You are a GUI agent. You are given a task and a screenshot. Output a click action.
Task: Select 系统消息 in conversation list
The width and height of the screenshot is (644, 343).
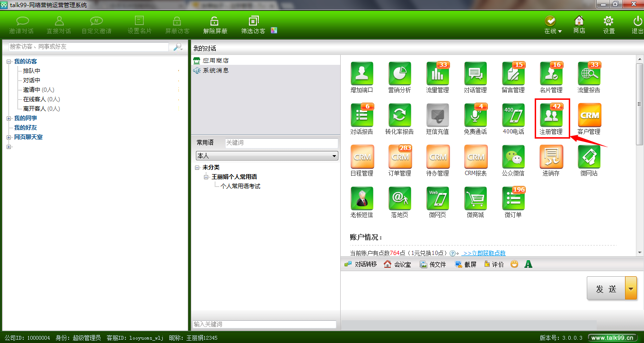(215, 70)
